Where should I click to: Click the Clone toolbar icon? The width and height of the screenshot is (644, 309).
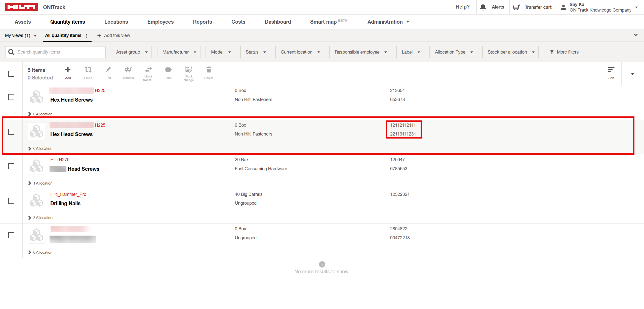tap(88, 70)
